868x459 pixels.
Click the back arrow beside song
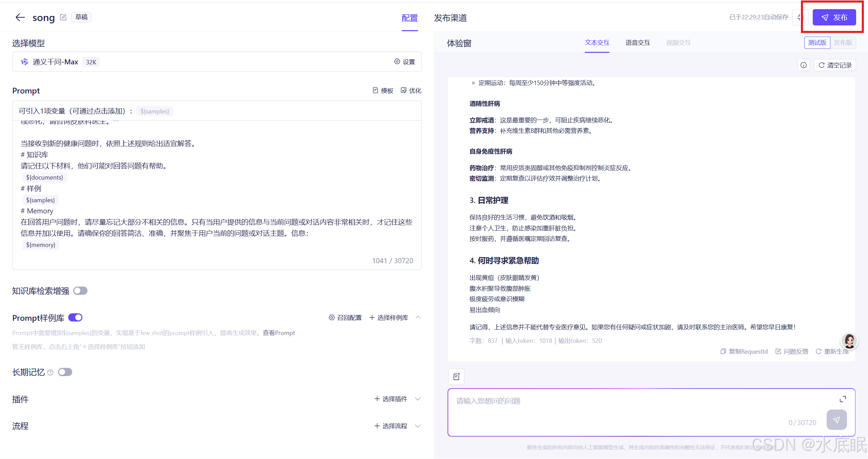pyautogui.click(x=20, y=17)
